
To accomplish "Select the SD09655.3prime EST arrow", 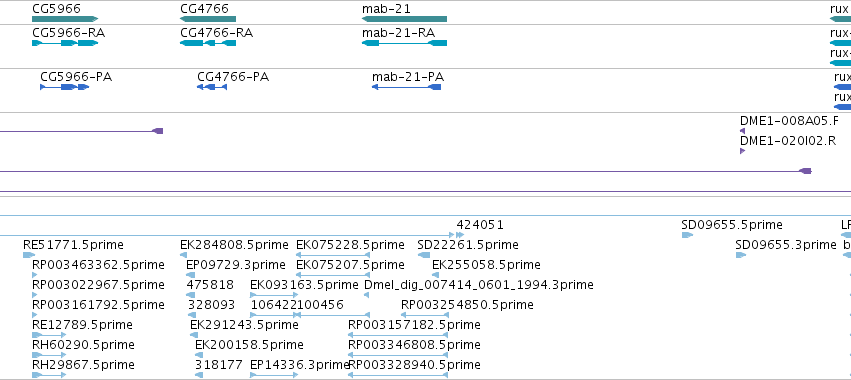I will click(x=741, y=255).
